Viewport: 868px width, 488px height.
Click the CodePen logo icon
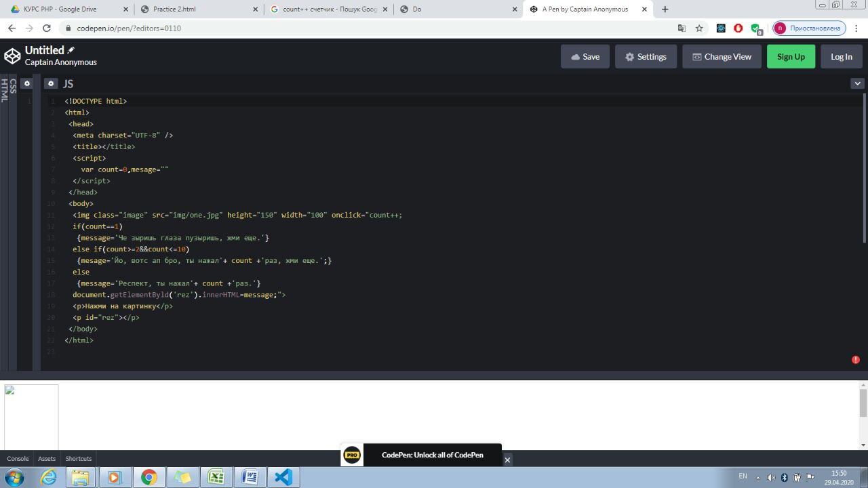click(x=12, y=56)
